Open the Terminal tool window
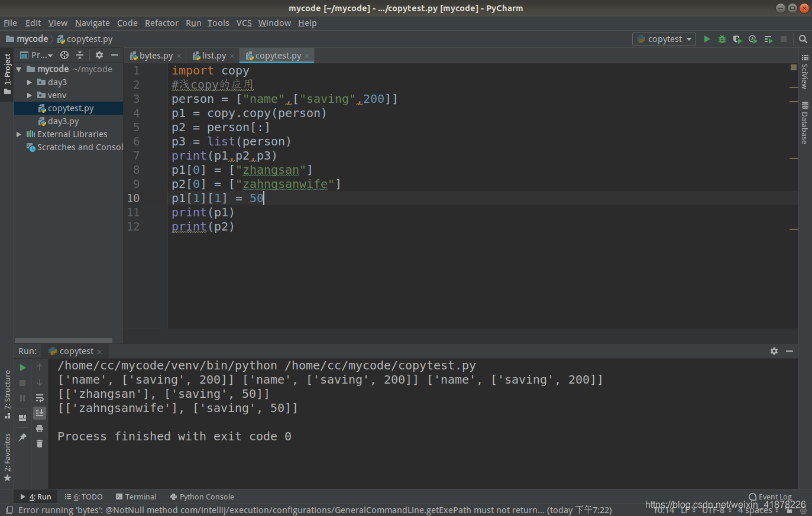The height and width of the screenshot is (516, 812). point(136,497)
